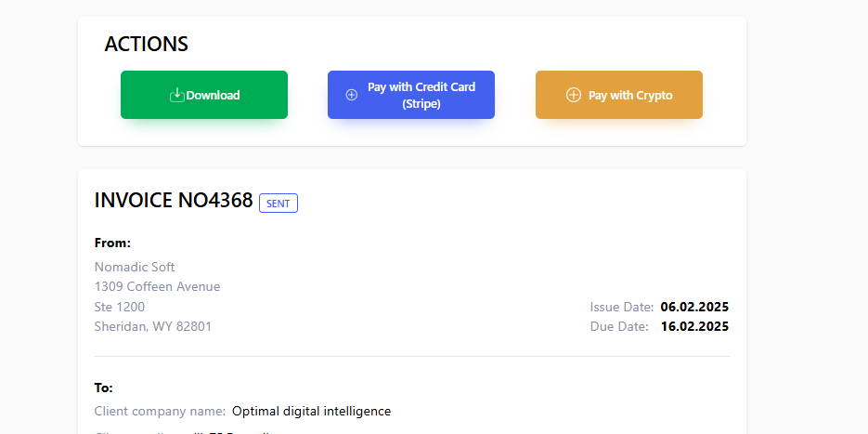This screenshot has height=434, width=868.
Task: Click the From: label
Action: tap(112, 243)
